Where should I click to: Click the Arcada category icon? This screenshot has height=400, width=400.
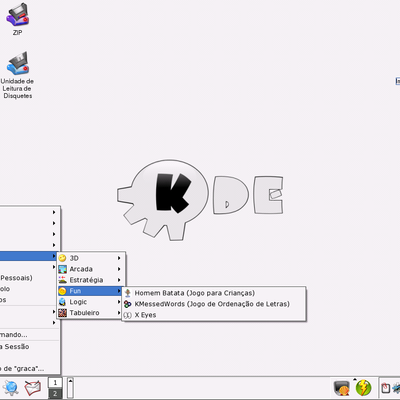pyautogui.click(x=62, y=269)
